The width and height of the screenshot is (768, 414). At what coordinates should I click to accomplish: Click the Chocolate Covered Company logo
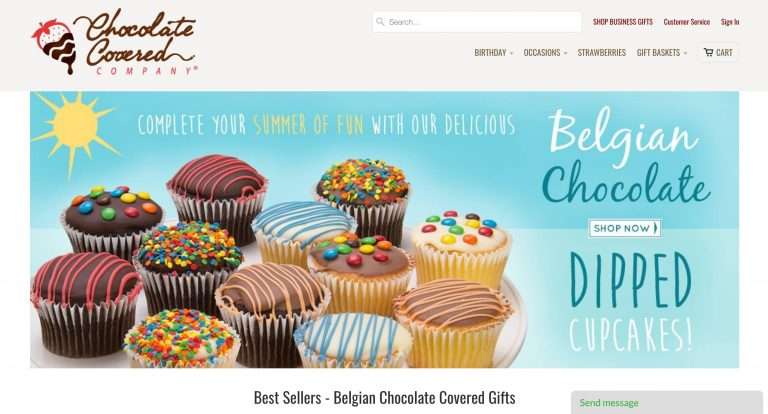tap(114, 42)
